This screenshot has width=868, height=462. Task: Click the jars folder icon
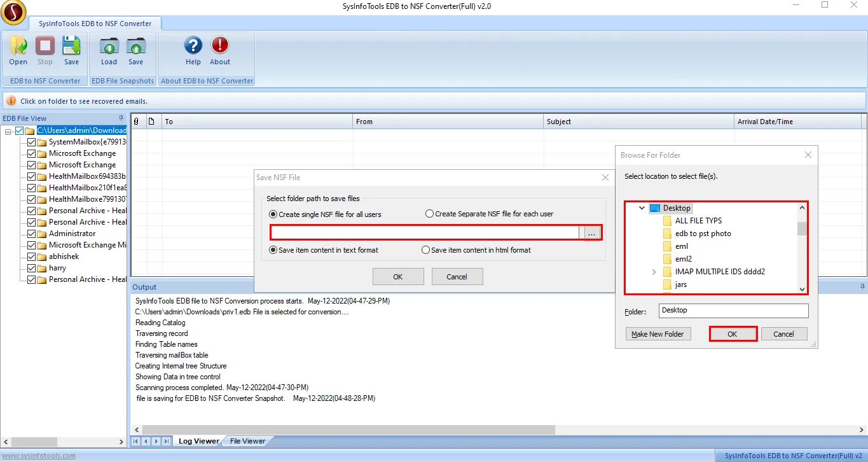pos(667,284)
